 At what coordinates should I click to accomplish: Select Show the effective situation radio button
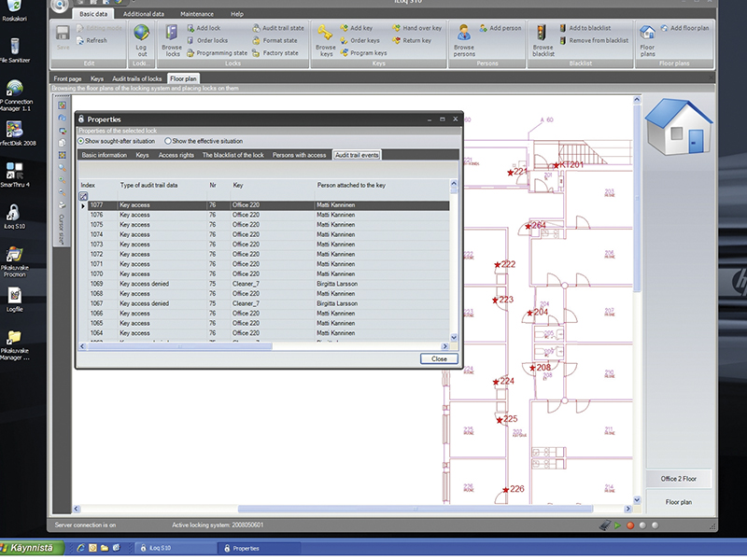168,141
